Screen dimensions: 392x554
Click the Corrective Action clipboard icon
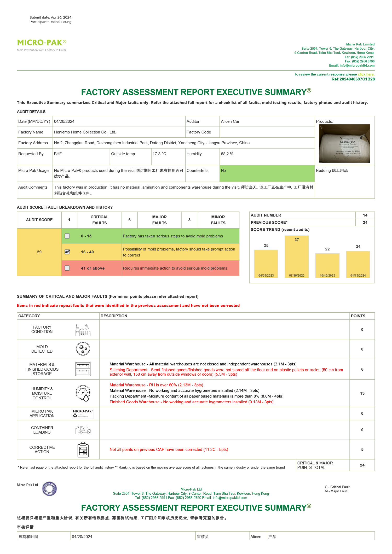point(83,450)
